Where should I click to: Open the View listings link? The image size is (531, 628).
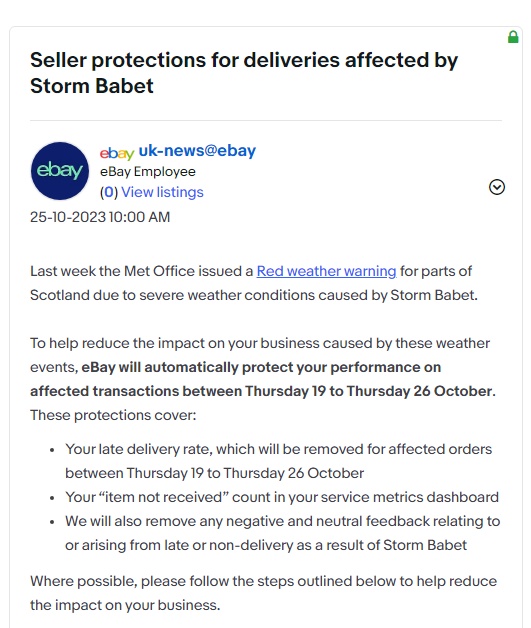coord(162,192)
